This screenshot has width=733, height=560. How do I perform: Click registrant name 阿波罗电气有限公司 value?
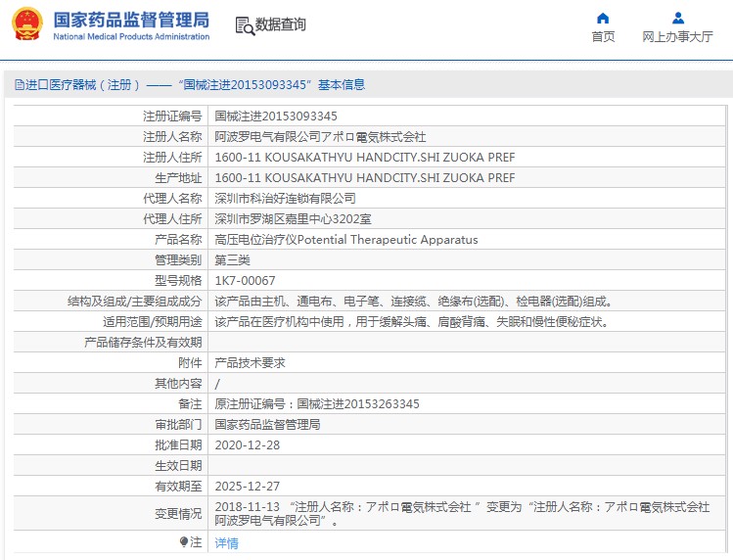[320, 137]
